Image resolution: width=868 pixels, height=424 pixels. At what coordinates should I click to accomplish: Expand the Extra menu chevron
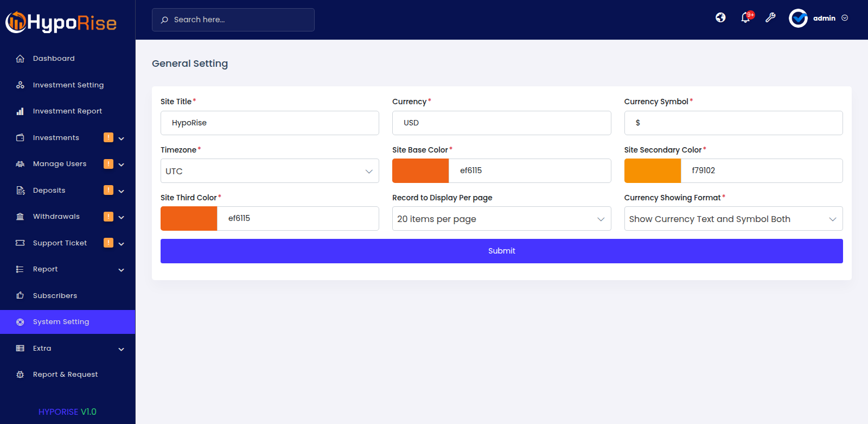point(122,349)
